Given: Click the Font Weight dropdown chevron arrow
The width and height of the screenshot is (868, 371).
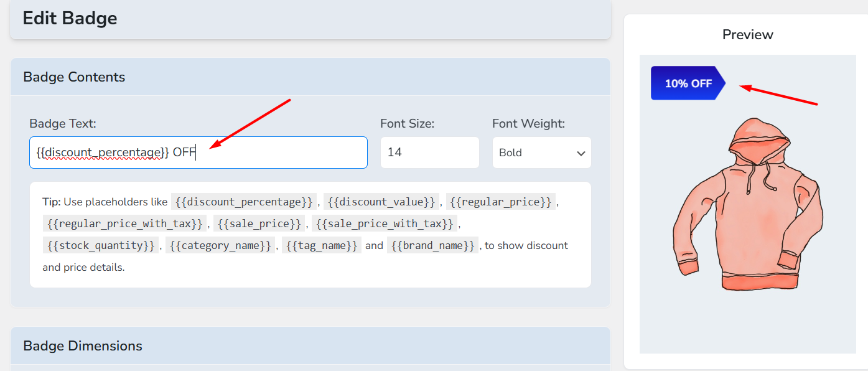Looking at the screenshot, I should click(x=581, y=153).
